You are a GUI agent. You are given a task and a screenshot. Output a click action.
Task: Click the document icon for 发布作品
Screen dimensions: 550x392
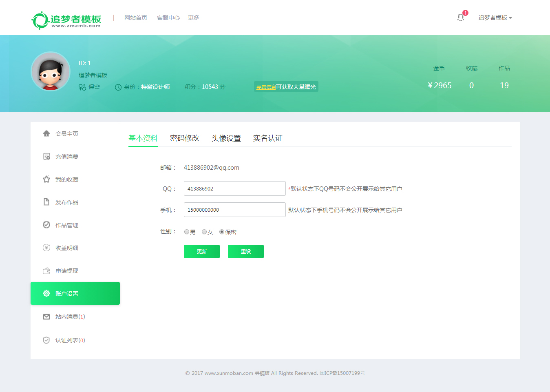46,202
